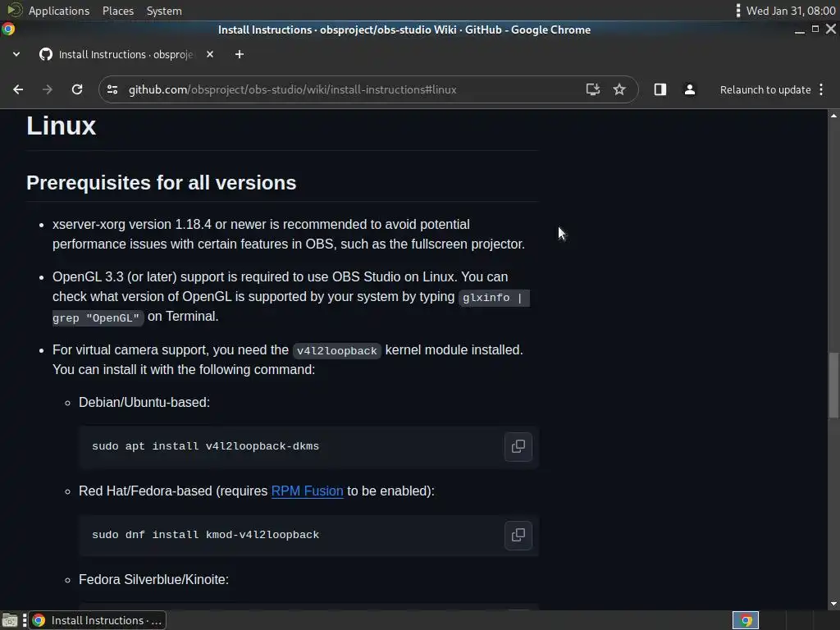Click the show desktop icon in bottom panel
840x630 pixels.
[10, 620]
